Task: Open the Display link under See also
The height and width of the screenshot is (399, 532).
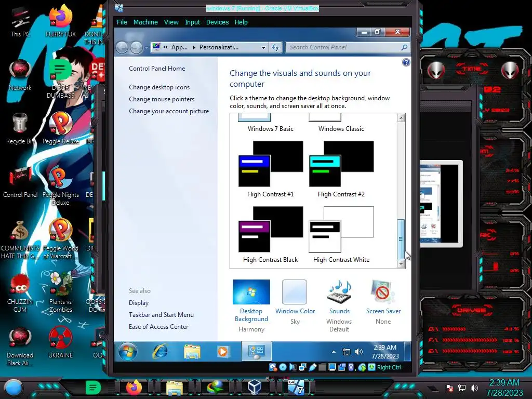Action: point(138,303)
